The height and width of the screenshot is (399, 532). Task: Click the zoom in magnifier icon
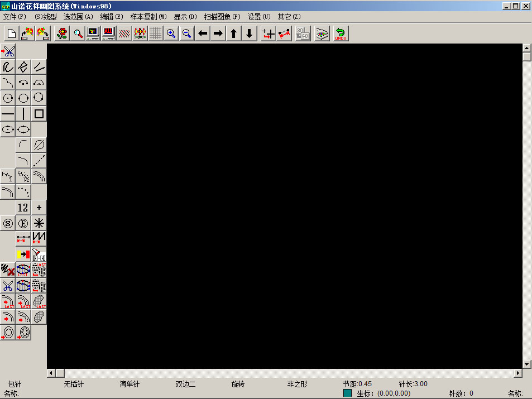click(171, 33)
